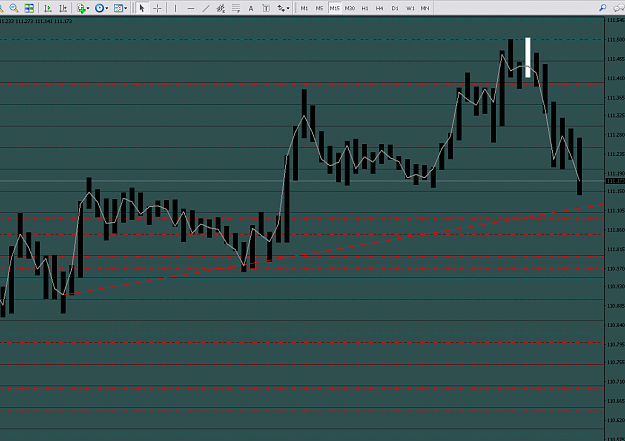Select the Arrows drawing tool
The width and height of the screenshot is (625, 441).
pyautogui.click(x=281, y=8)
